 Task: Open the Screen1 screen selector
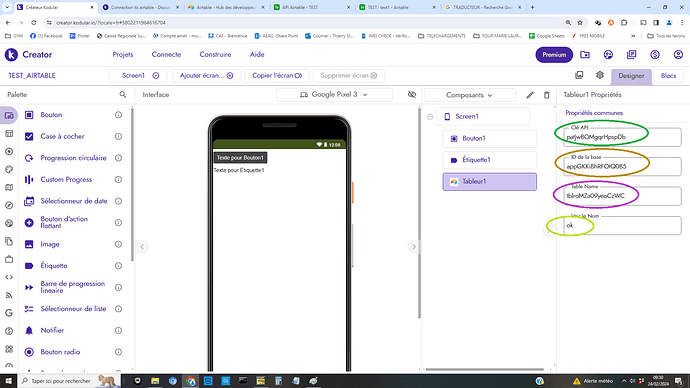(138, 76)
